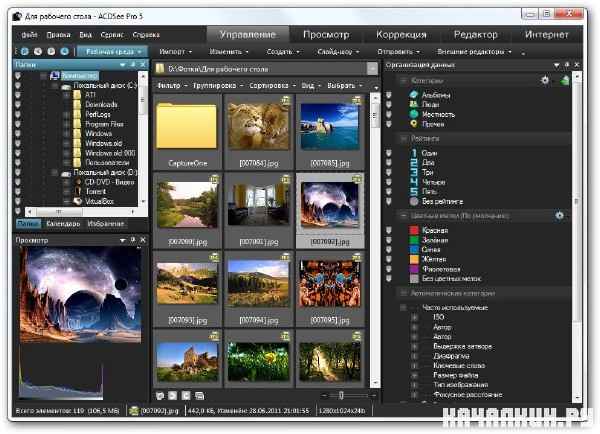Click the rating 3 (Три) number icon
This screenshot has height=434, width=600.
point(414,172)
